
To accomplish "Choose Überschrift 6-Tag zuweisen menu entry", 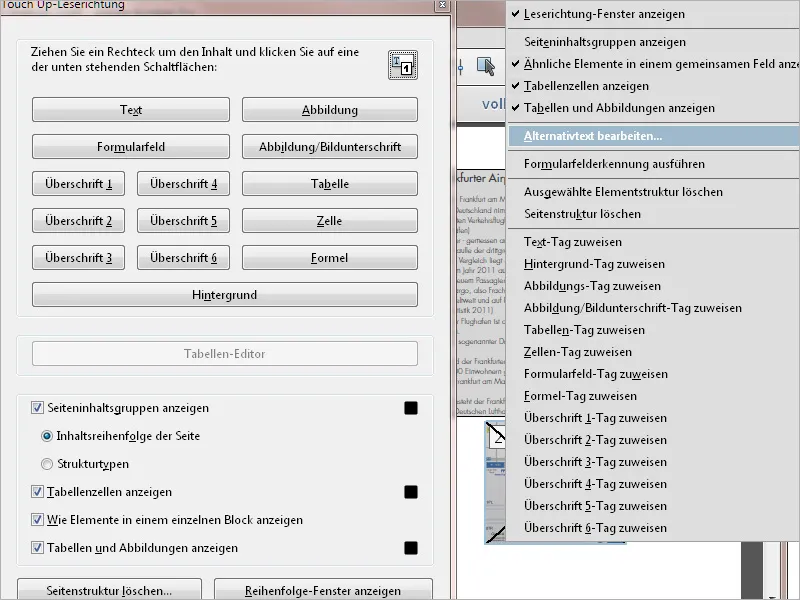I will [x=654, y=528].
